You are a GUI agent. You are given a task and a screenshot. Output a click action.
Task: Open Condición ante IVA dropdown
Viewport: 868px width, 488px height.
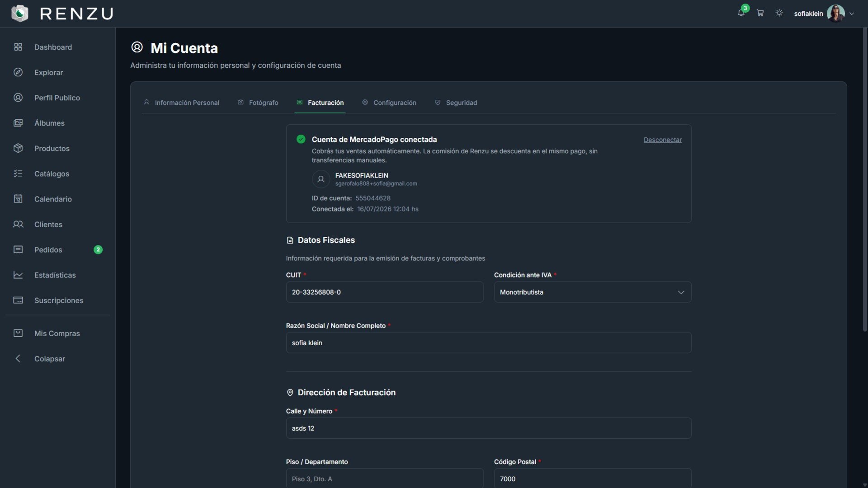point(592,292)
